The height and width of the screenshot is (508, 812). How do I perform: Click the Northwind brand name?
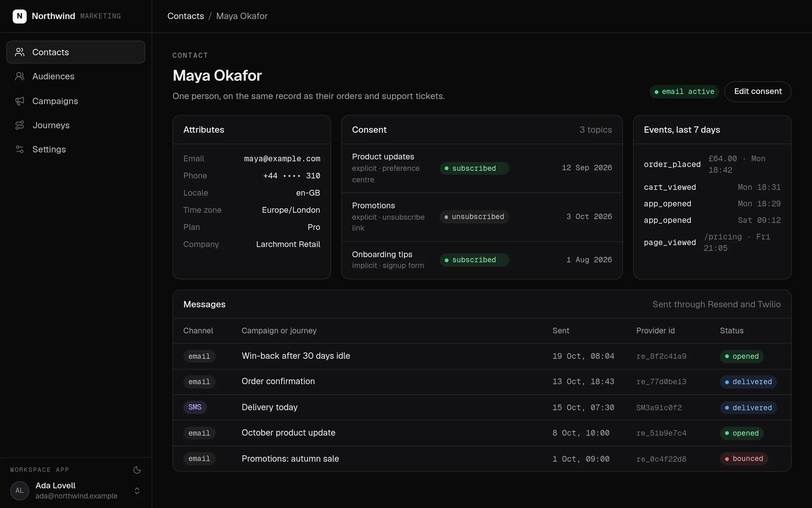point(53,16)
